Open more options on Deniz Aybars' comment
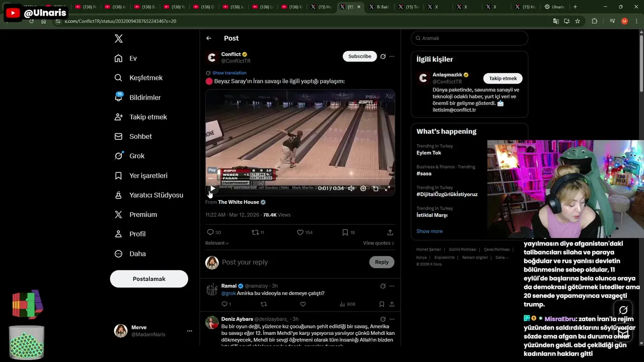Viewport: 644px width, 362px height. (392, 319)
